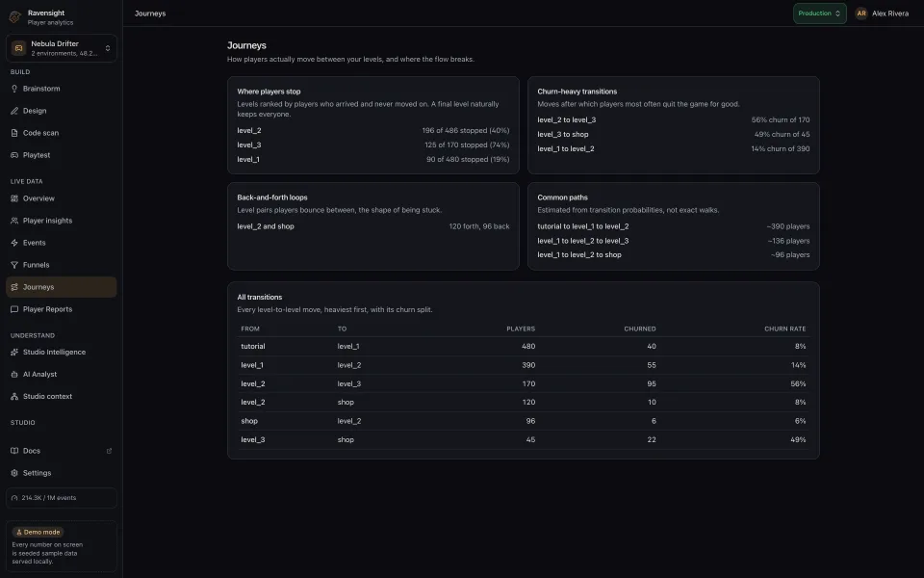924x578 pixels.
Task: Click the Journeys route icon
Action: tap(14, 287)
